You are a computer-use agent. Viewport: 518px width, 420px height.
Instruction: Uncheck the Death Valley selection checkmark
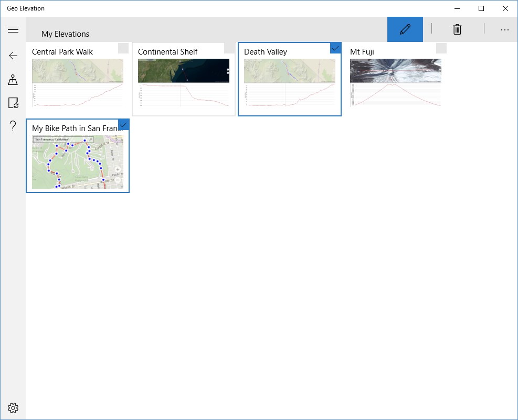[335, 48]
